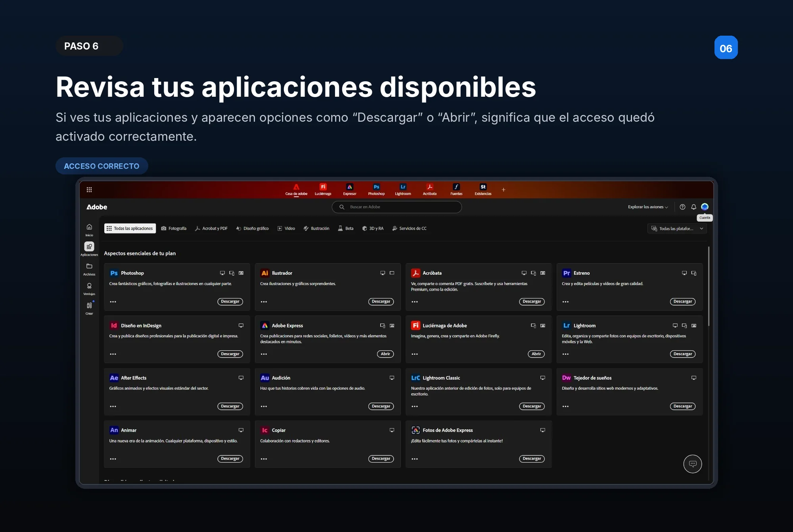Click the Animar app title

pos(128,431)
